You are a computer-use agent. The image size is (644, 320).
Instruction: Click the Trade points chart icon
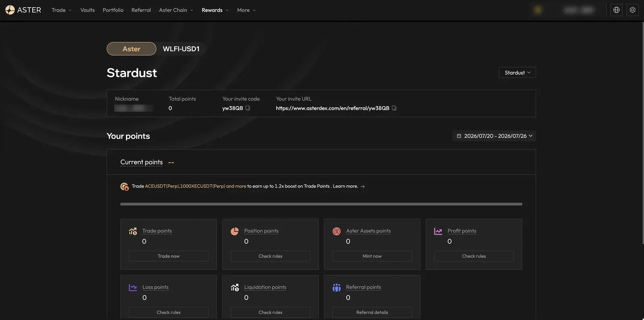point(133,231)
